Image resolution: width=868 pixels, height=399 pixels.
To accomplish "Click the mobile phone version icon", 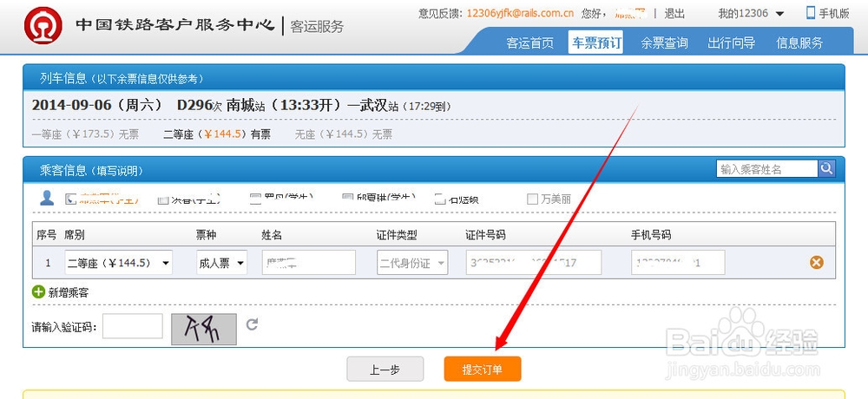I will 811,13.
